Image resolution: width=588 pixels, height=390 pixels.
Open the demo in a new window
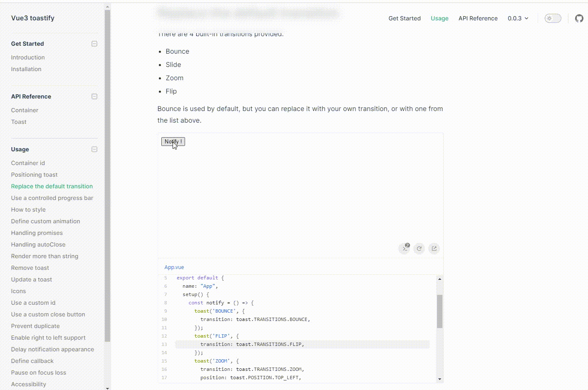(434, 248)
